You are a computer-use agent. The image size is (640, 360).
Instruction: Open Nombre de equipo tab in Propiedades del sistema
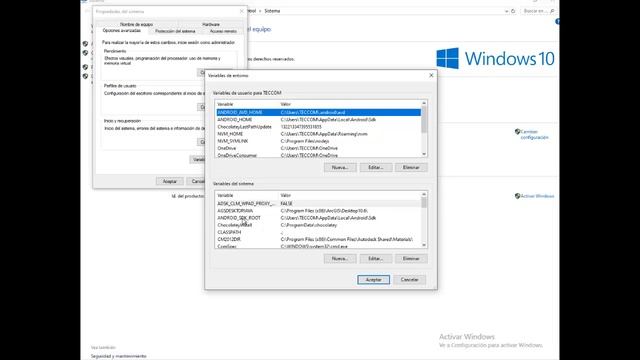tap(136, 24)
